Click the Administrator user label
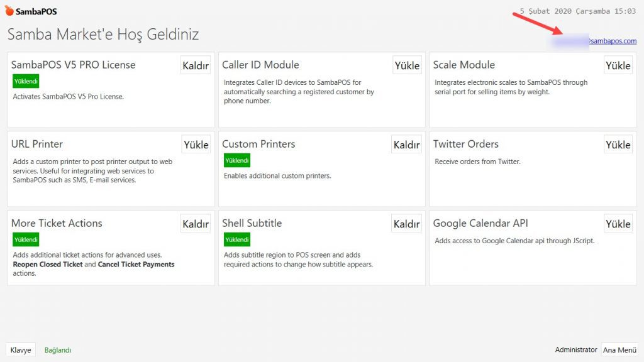This screenshot has width=644, height=362. (575, 350)
